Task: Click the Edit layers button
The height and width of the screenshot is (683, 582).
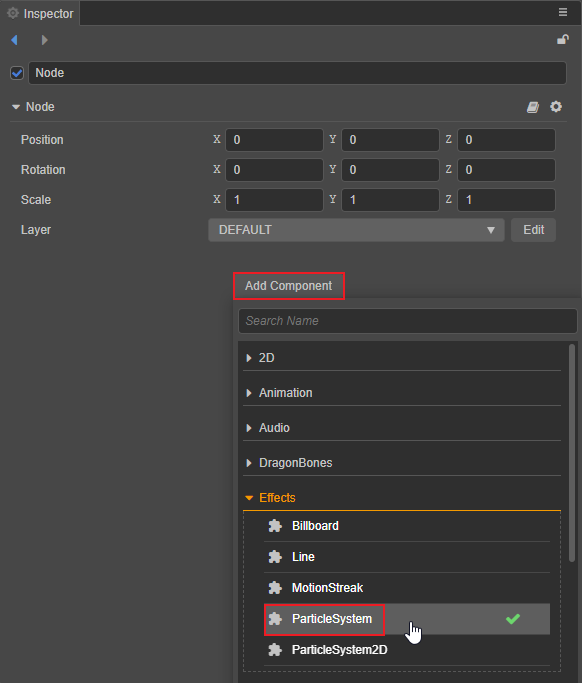Action: click(x=533, y=230)
